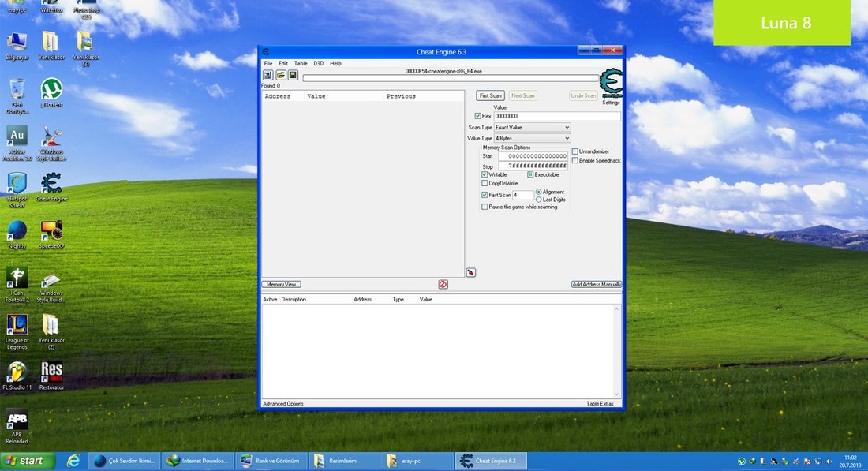Screen dimensions: 868x471
Task: Open the Table menu
Action: (301, 64)
